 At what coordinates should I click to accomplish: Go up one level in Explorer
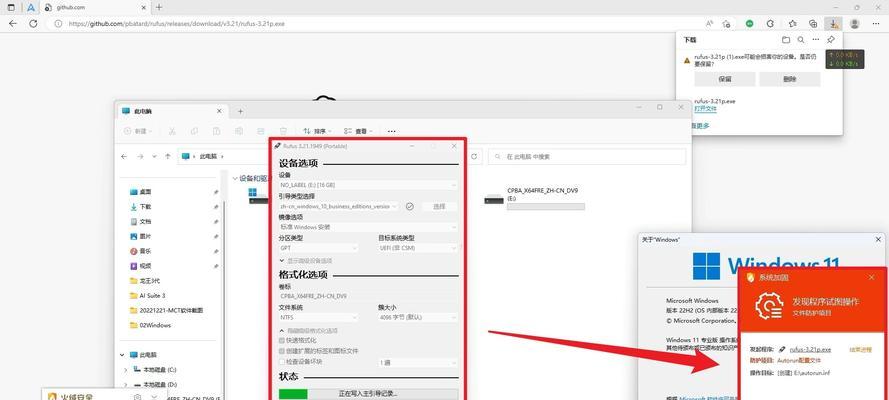(x=168, y=156)
